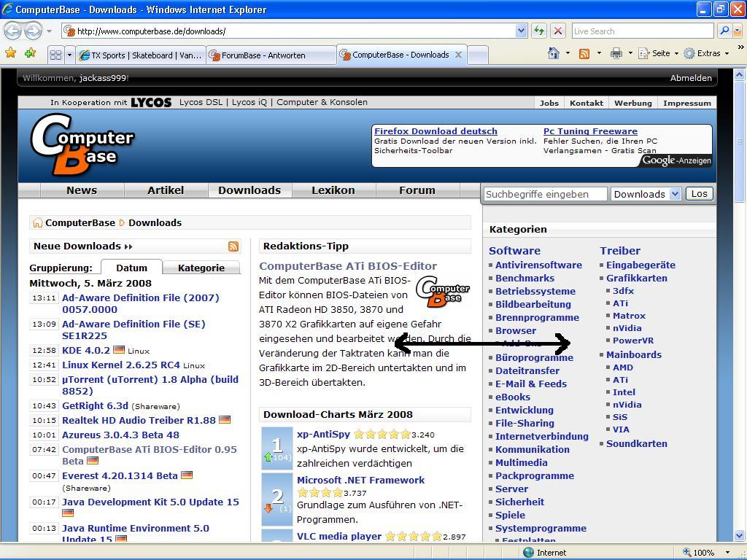
Task: Open a new blank browser tab
Action: (x=478, y=55)
